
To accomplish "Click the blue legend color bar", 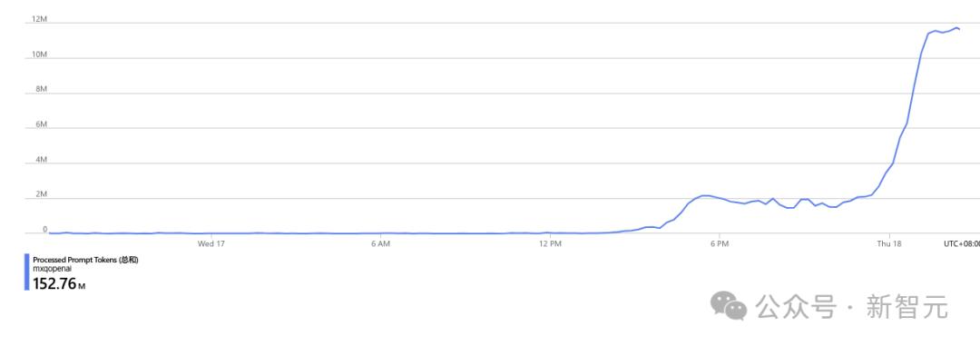I will coord(27,272).
